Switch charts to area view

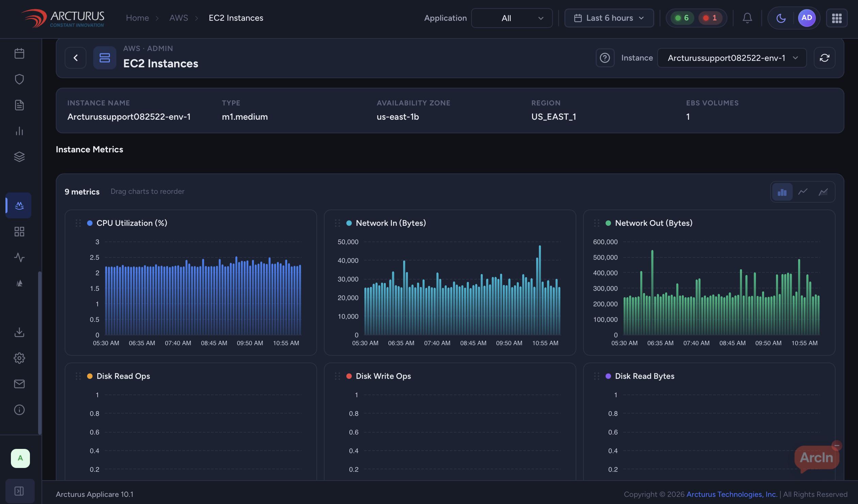coord(823,192)
